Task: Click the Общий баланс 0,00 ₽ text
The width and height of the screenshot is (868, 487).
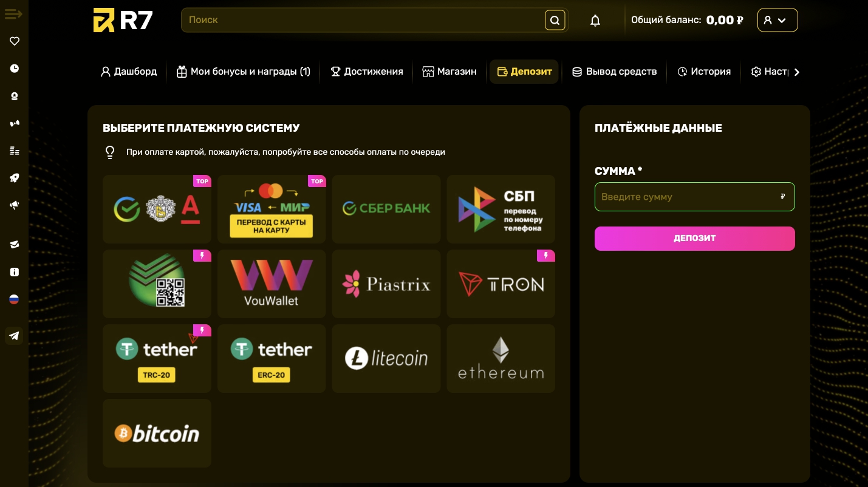Action: [x=687, y=20]
